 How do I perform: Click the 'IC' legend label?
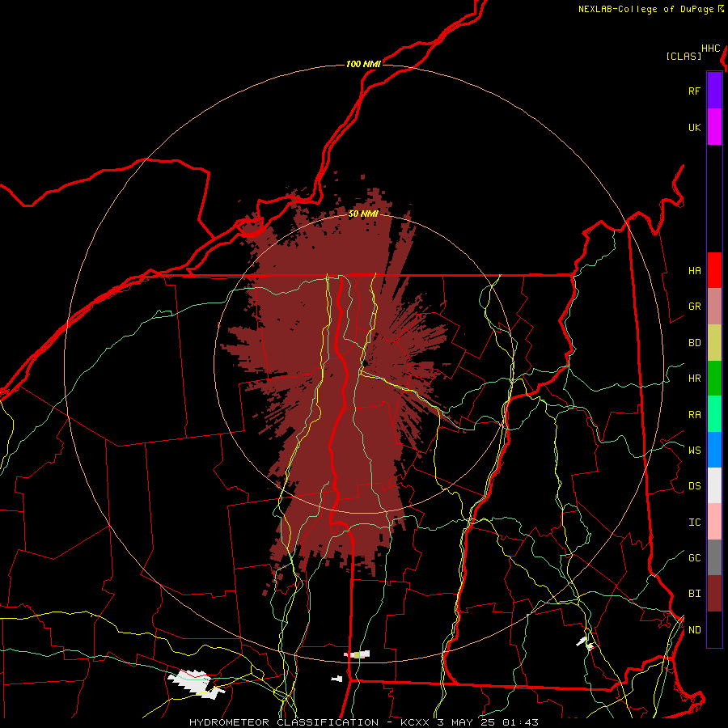694,523
